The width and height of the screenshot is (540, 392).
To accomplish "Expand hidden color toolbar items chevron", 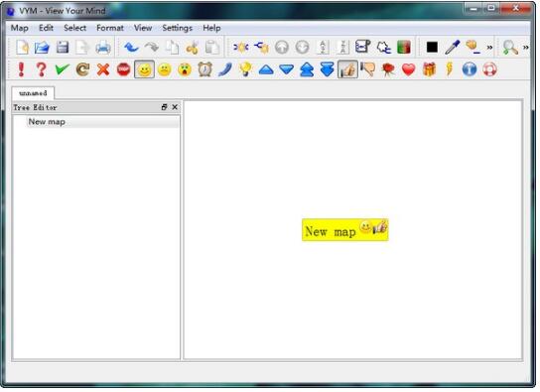I will coord(489,48).
